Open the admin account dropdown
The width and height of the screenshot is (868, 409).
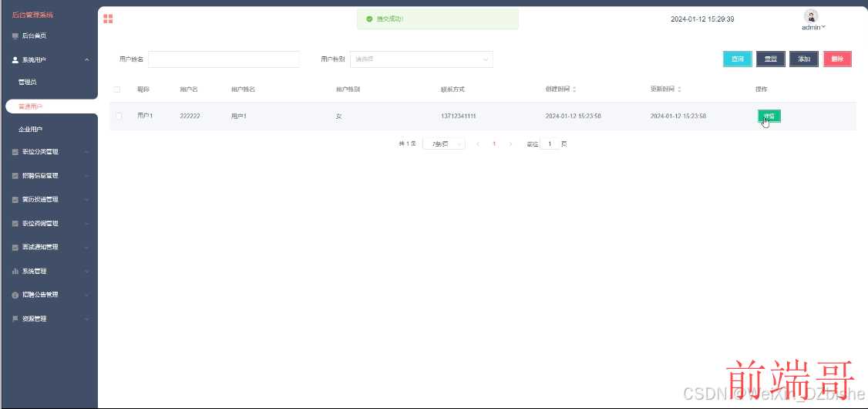(x=813, y=27)
